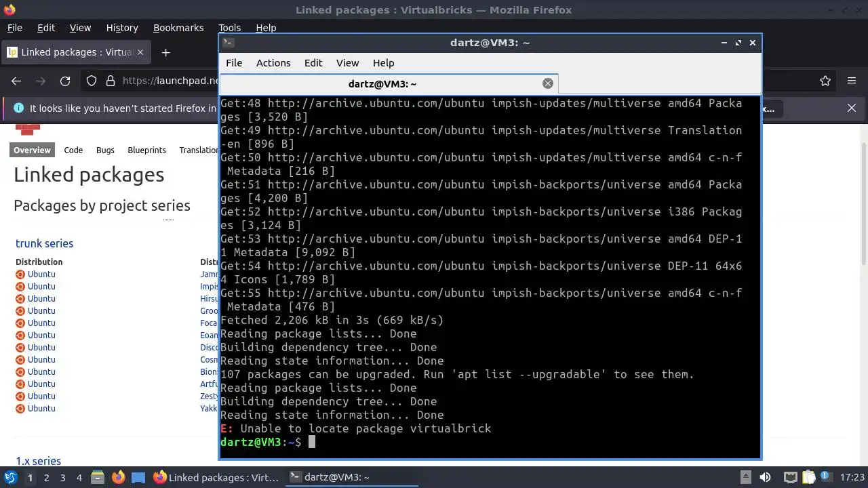
Task: Click the Firefox page vertical scrollbar
Action: 863,203
